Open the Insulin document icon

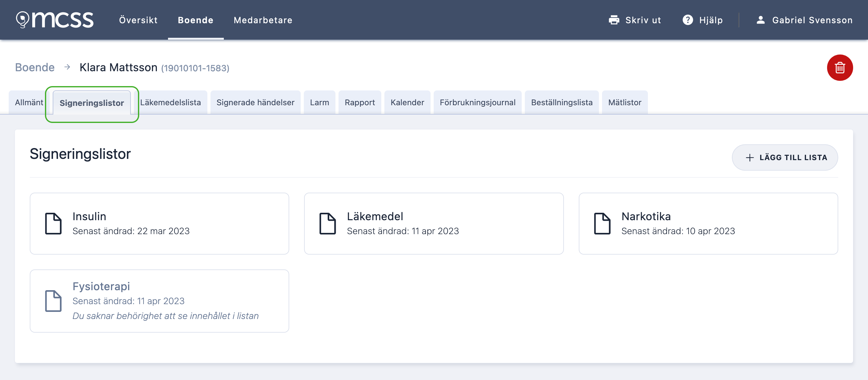coord(54,224)
